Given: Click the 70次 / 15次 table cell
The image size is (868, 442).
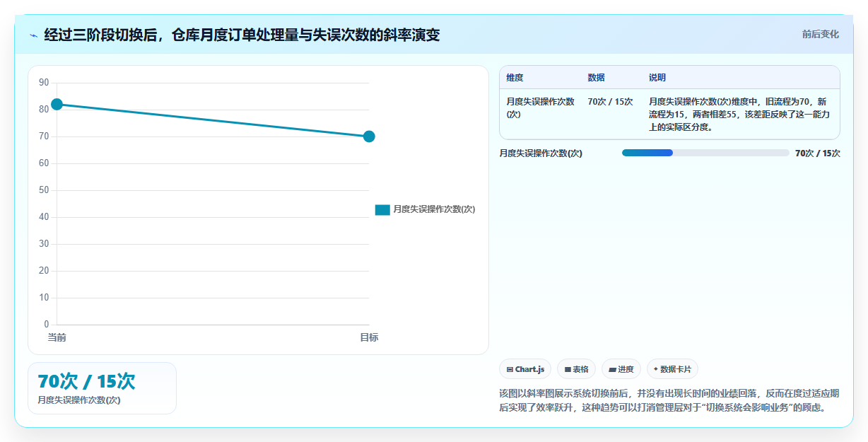Looking at the screenshot, I should 610,102.
